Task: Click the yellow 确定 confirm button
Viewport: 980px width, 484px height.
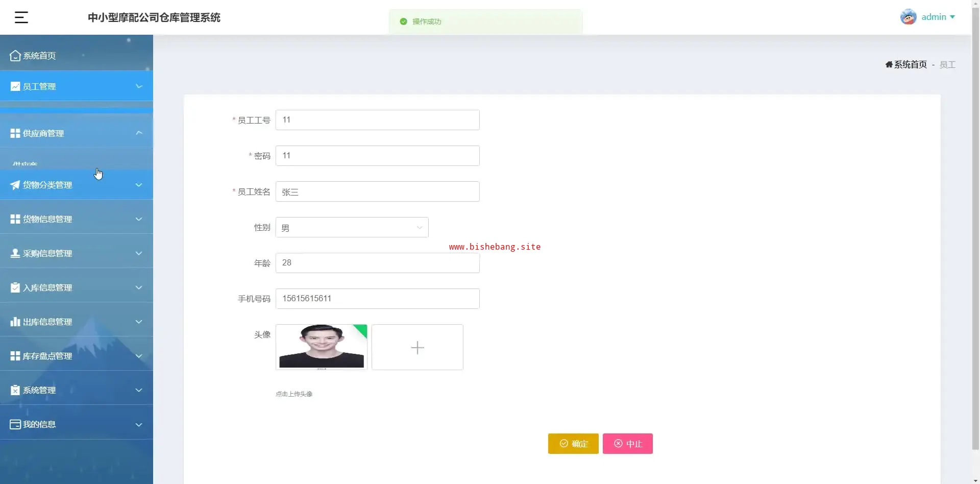Action: (573, 444)
